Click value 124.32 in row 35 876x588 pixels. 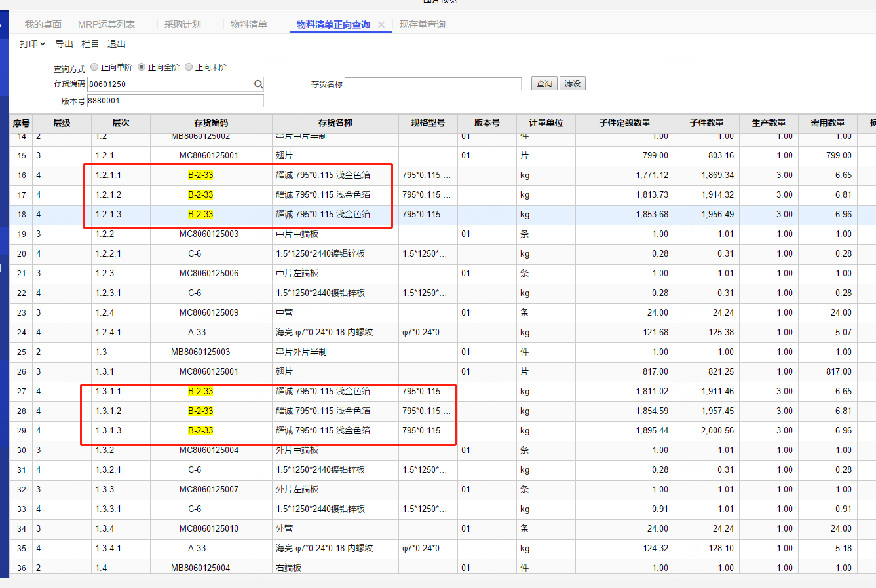656,549
